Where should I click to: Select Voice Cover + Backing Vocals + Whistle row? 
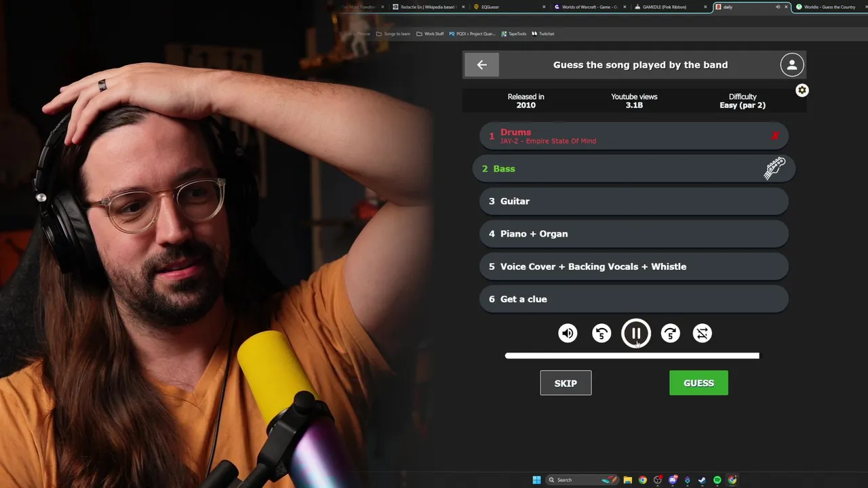[633, 266]
